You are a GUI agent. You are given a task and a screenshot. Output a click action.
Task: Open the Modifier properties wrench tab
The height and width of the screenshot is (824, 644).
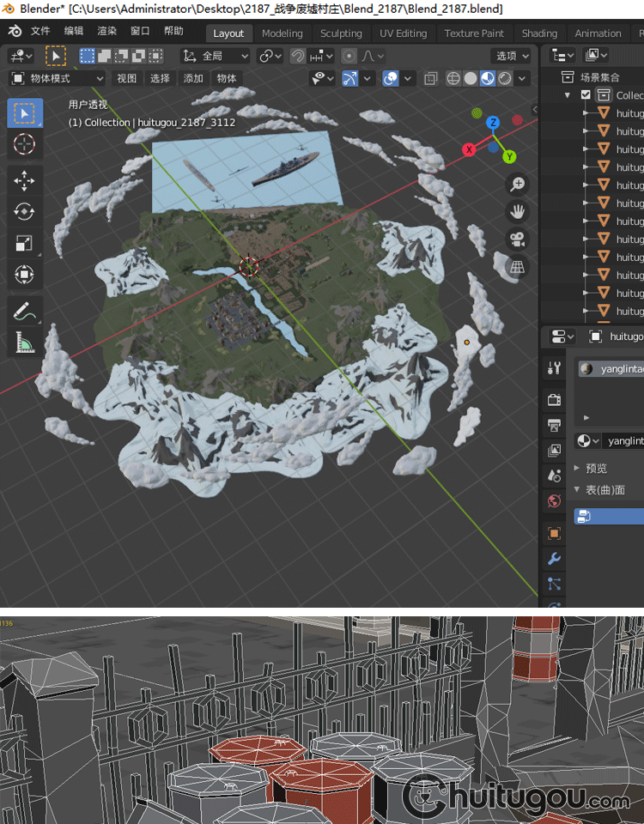click(554, 560)
